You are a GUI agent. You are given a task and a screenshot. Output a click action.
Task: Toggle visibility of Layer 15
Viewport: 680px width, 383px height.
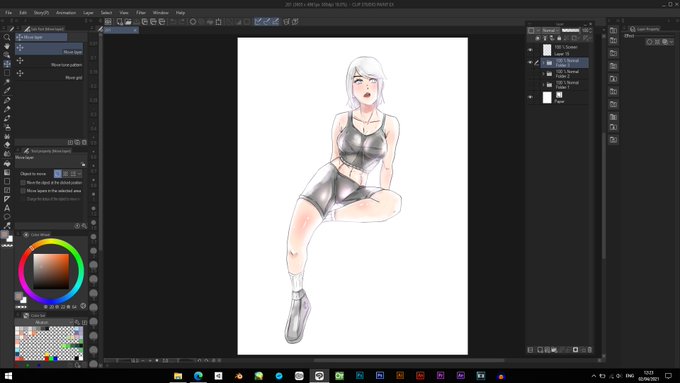point(530,50)
